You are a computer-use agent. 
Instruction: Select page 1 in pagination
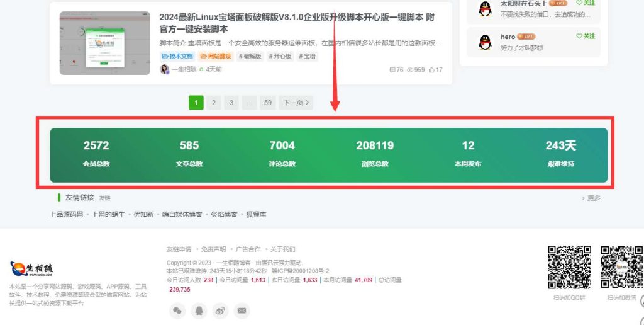pos(196,103)
